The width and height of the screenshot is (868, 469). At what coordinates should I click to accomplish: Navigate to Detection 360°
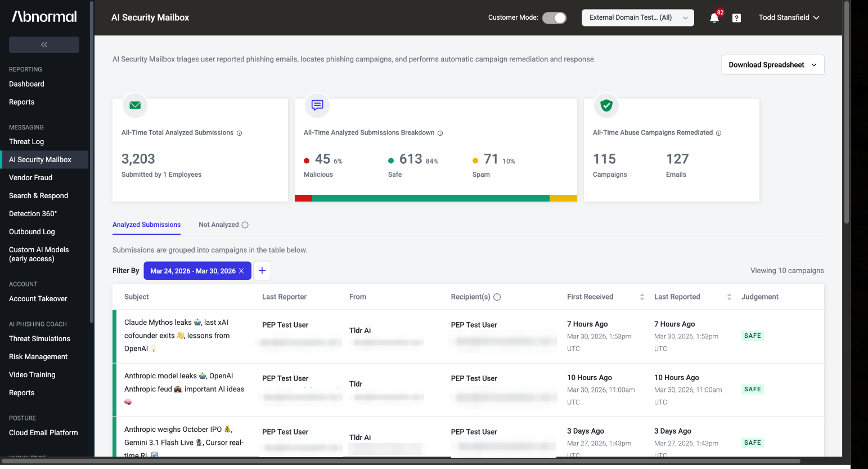coord(33,214)
